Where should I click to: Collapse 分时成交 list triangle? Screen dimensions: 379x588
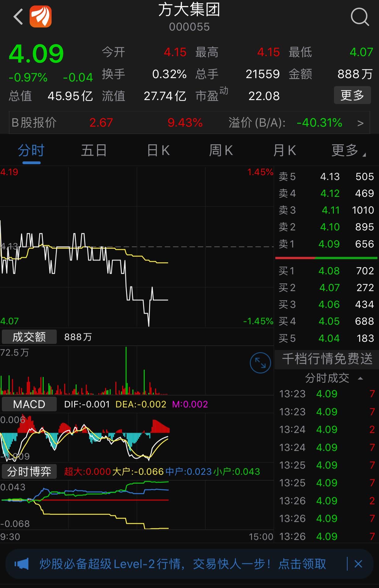[x=360, y=378]
